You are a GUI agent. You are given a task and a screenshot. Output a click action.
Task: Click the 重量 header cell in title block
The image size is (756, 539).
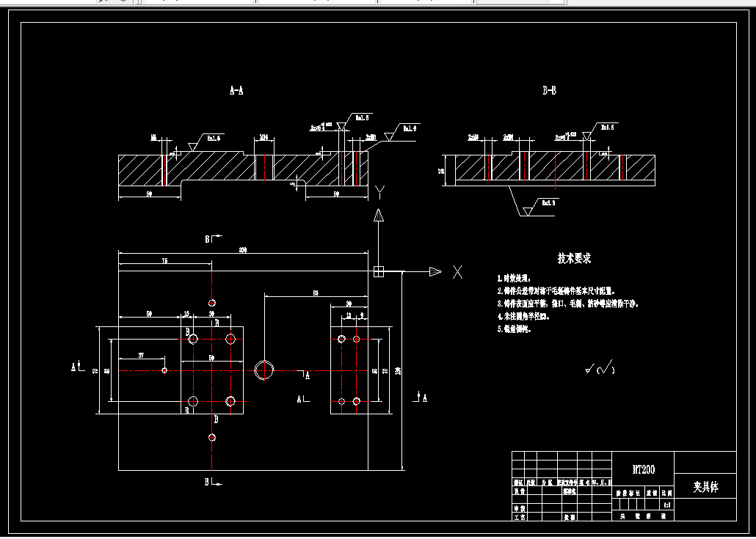tap(653, 494)
